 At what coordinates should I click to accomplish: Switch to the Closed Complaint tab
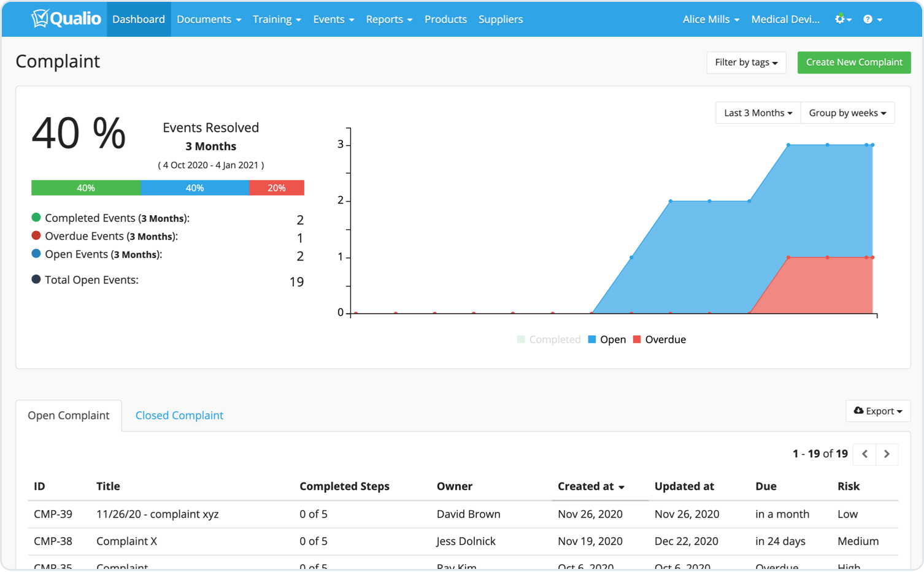(179, 415)
